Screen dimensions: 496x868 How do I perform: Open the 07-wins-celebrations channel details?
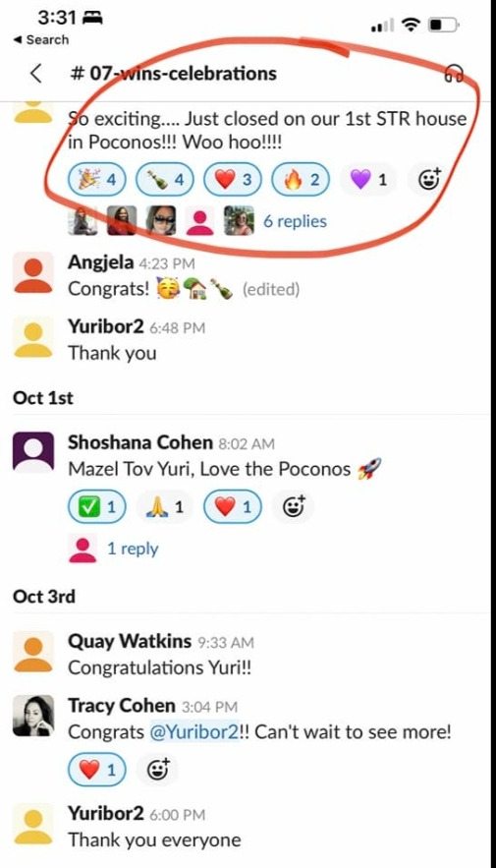(174, 73)
